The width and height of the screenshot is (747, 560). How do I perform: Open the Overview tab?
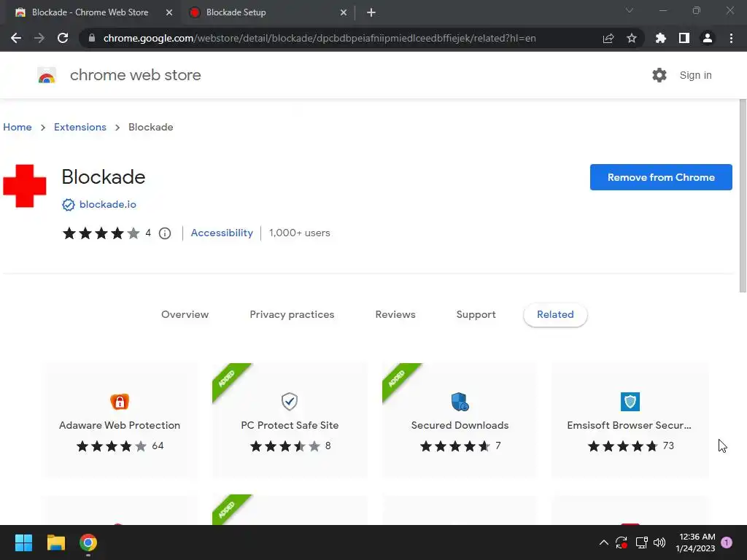pyautogui.click(x=185, y=315)
